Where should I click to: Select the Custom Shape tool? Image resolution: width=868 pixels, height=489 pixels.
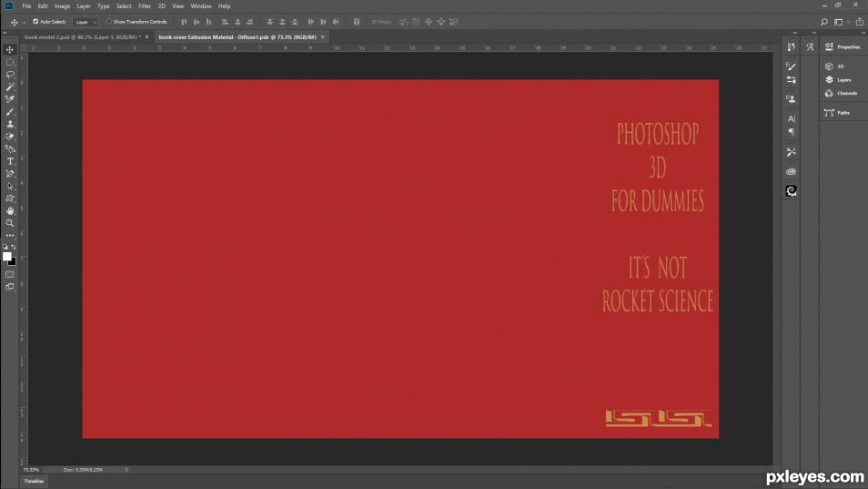coord(10,199)
